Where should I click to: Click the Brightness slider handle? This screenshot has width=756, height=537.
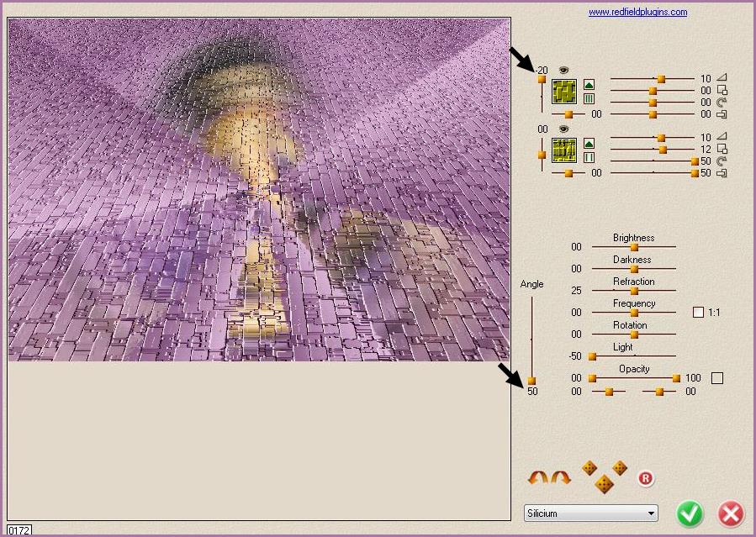click(634, 247)
